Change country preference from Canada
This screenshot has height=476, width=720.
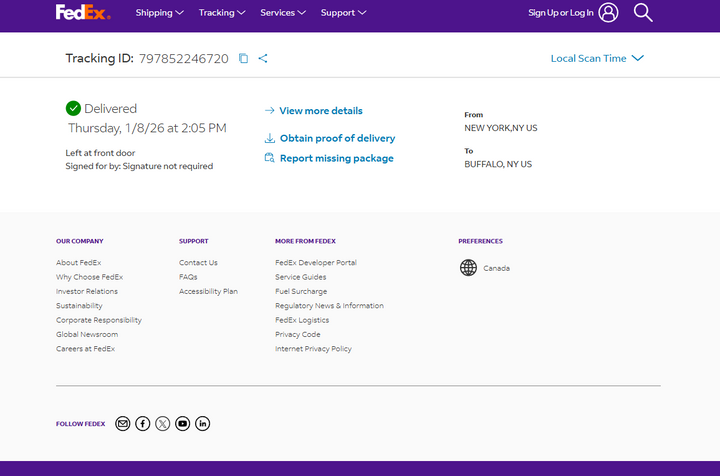coord(496,268)
